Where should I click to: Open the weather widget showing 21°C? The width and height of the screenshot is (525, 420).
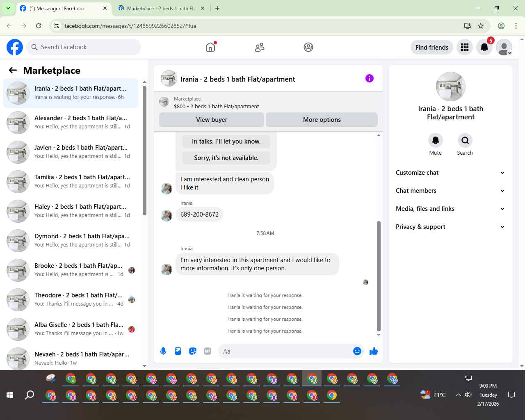click(x=433, y=395)
